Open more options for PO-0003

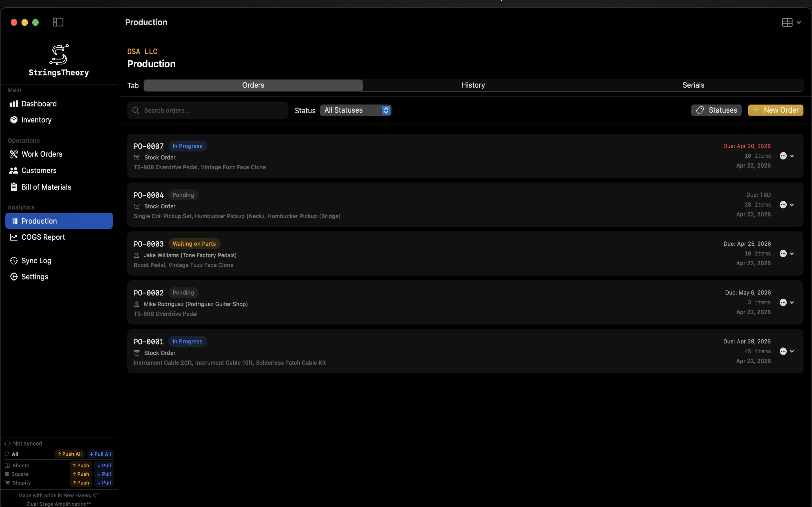784,253
